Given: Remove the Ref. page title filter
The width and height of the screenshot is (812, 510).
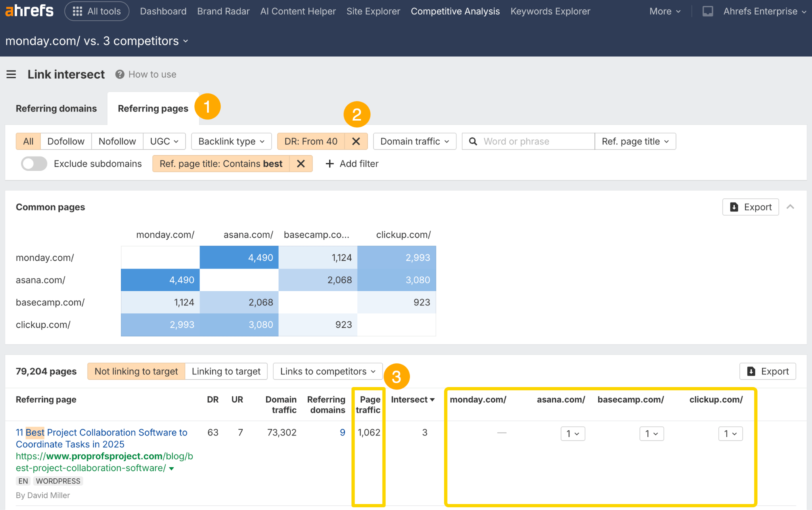Looking at the screenshot, I should [301, 163].
